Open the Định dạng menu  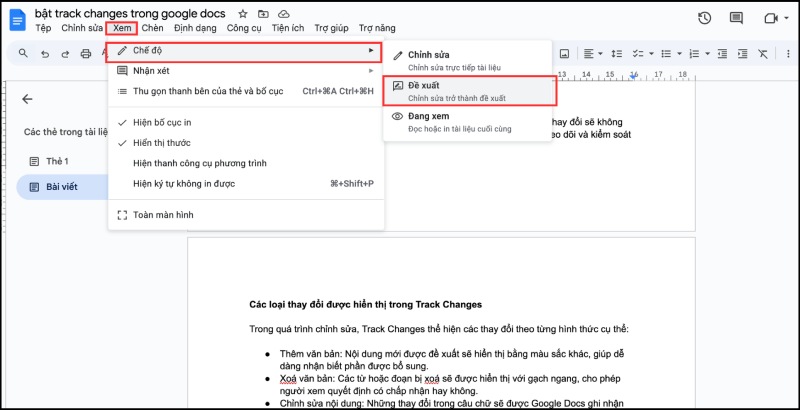(x=195, y=28)
